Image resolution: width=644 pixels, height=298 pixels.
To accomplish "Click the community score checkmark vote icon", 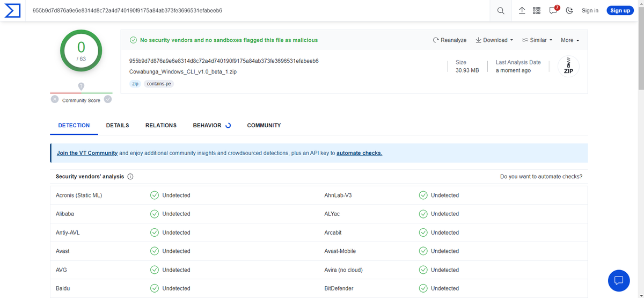I will tap(108, 99).
